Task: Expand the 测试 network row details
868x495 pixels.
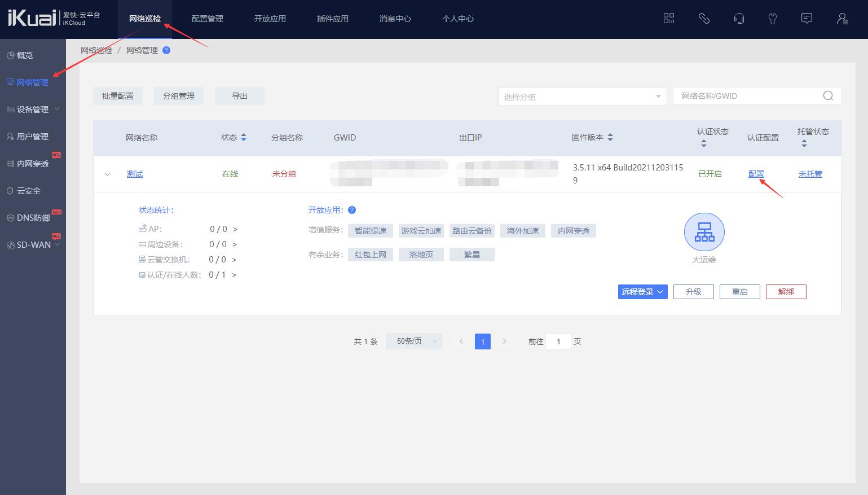Action: click(x=107, y=174)
